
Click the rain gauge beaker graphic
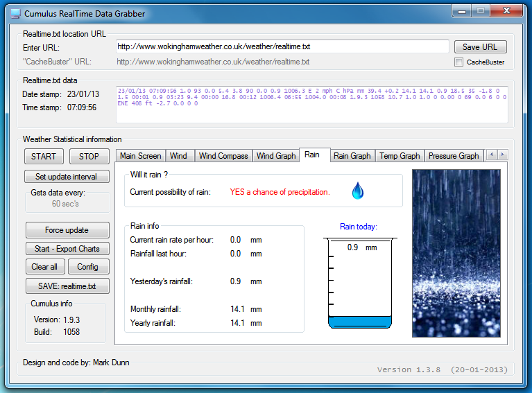(x=360, y=283)
